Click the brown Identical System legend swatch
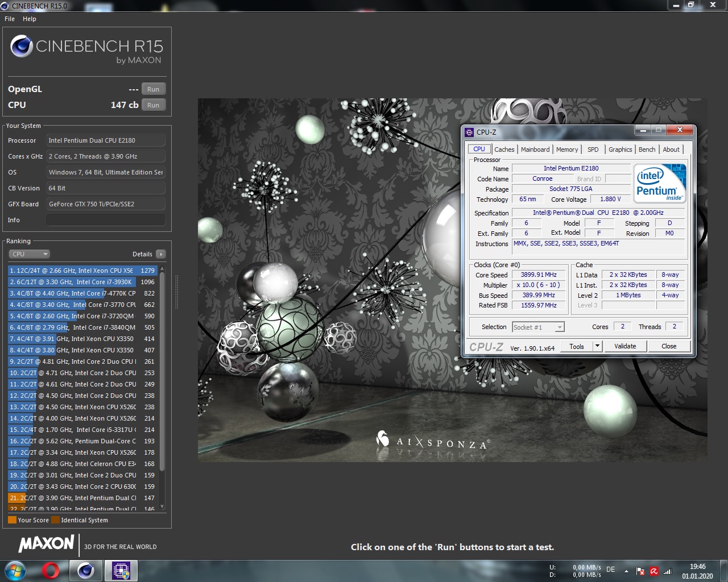The image size is (728, 582). 55,520
